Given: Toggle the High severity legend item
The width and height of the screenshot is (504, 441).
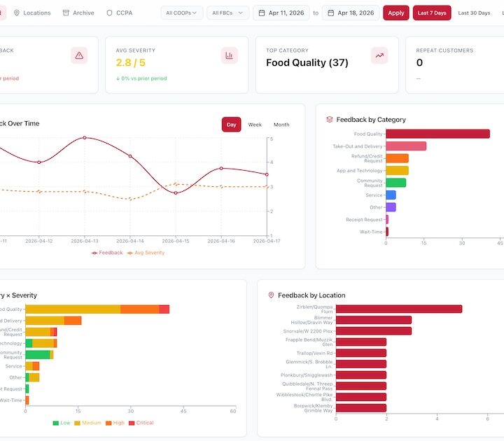Looking at the screenshot, I should pyautogui.click(x=115, y=423).
